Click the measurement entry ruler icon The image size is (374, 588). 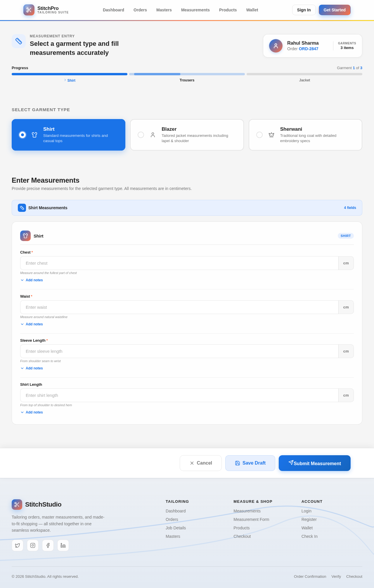(x=19, y=41)
